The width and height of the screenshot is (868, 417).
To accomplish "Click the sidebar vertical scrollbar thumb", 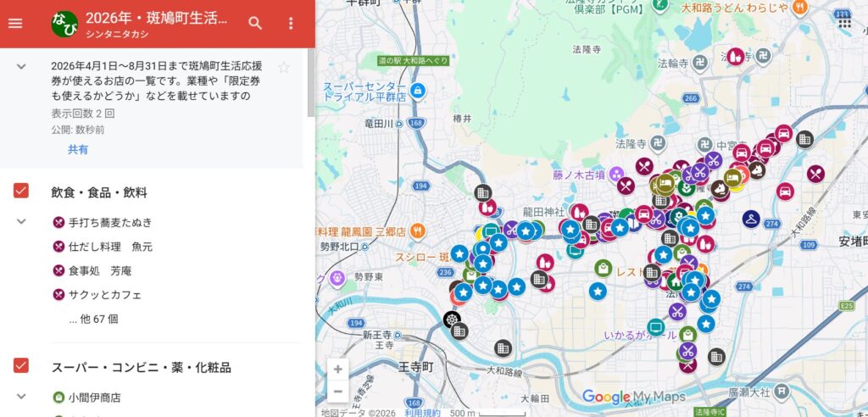I will (310, 83).
